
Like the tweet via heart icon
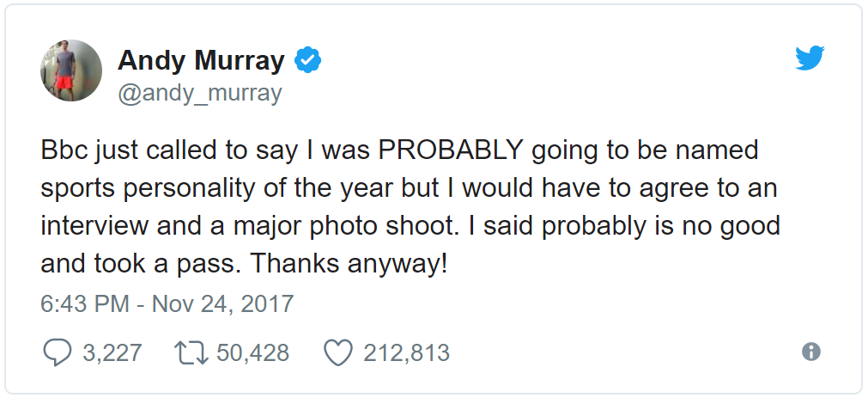pyautogui.click(x=339, y=352)
